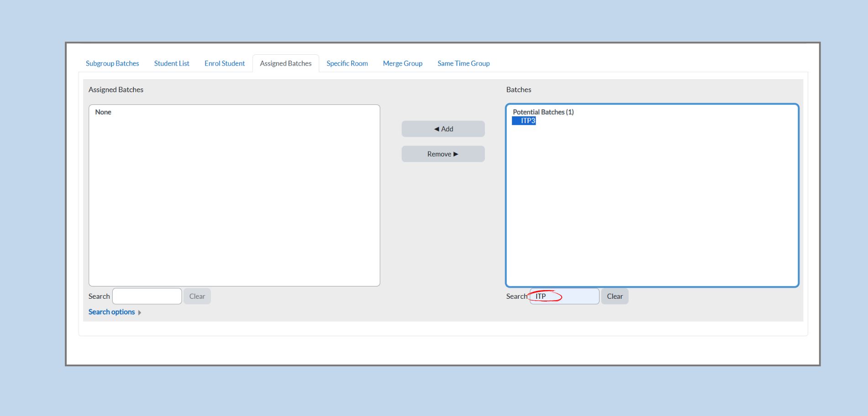The height and width of the screenshot is (416, 868).
Task: Expand the Search options section
Action: point(112,312)
